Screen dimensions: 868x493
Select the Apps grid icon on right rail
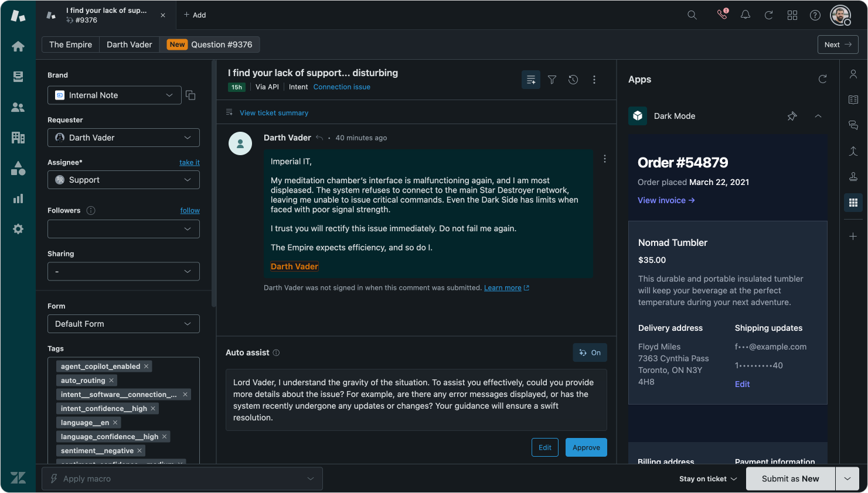853,203
